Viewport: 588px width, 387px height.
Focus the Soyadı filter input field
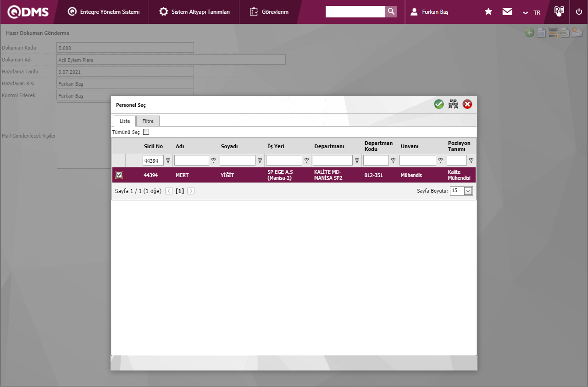click(238, 160)
